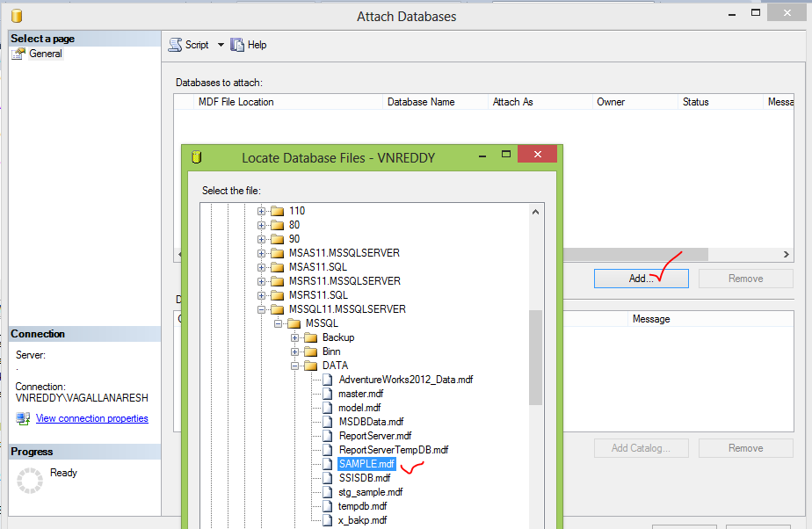
Task: Open the Script dropdown arrow
Action: point(221,45)
